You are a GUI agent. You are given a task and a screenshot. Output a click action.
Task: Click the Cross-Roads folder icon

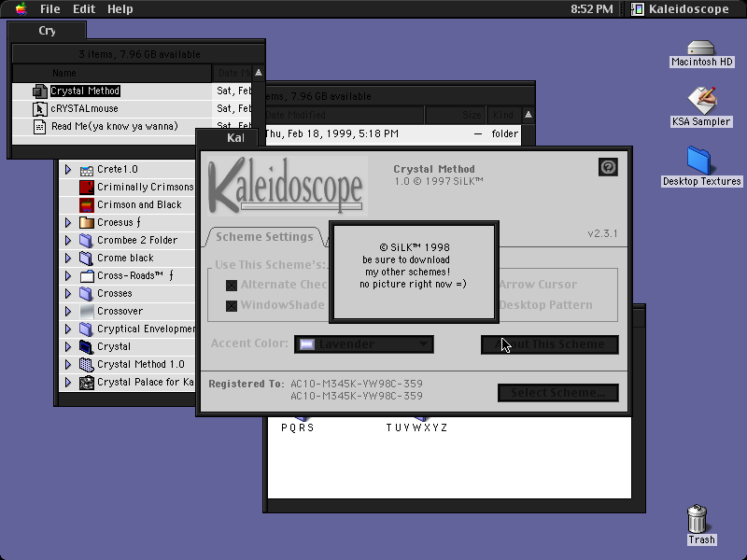[x=86, y=275]
